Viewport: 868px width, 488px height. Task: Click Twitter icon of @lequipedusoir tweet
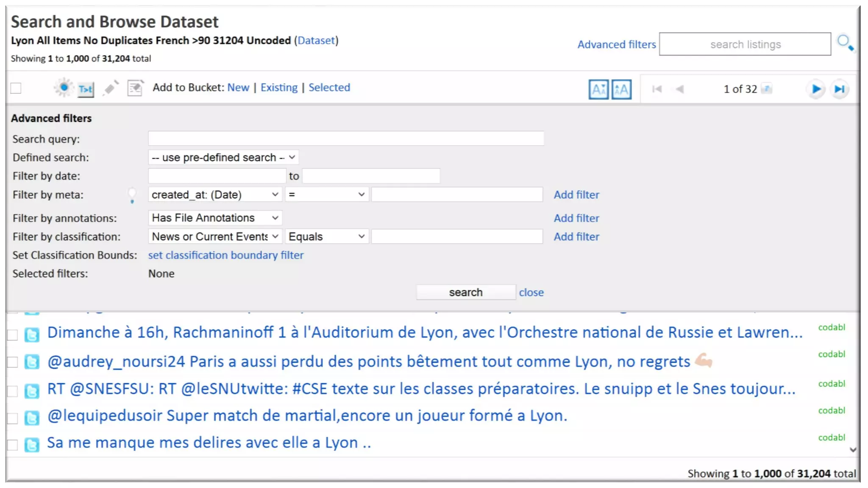click(x=32, y=418)
